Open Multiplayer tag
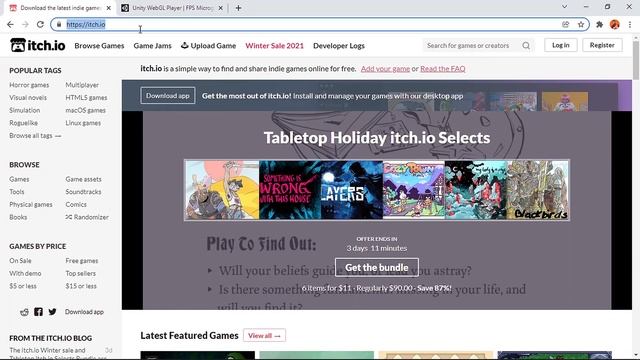 82,85
